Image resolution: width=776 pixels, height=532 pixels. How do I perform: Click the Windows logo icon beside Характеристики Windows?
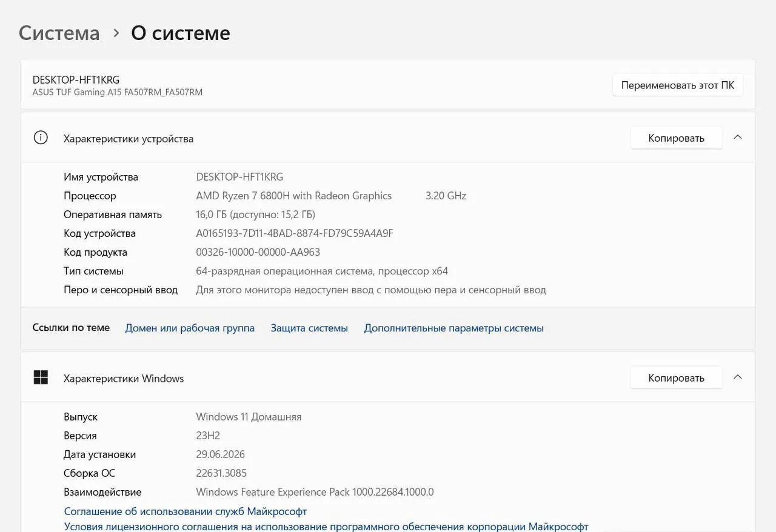[41, 377]
